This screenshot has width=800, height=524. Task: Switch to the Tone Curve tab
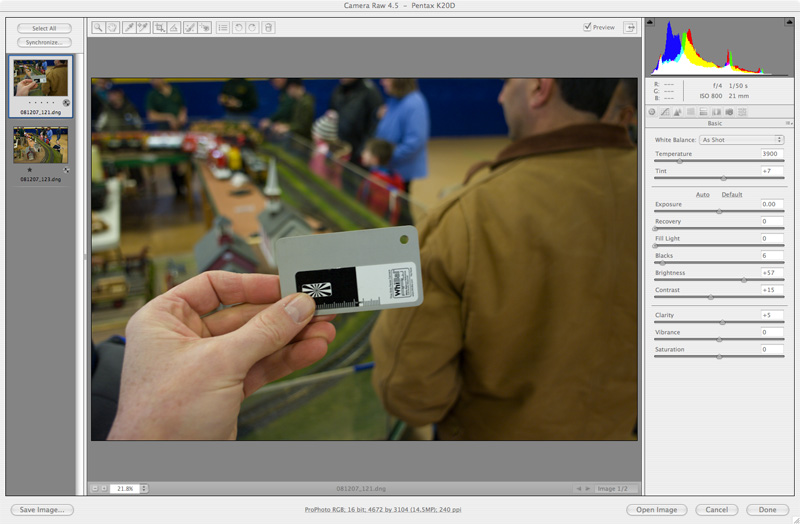tap(664, 112)
